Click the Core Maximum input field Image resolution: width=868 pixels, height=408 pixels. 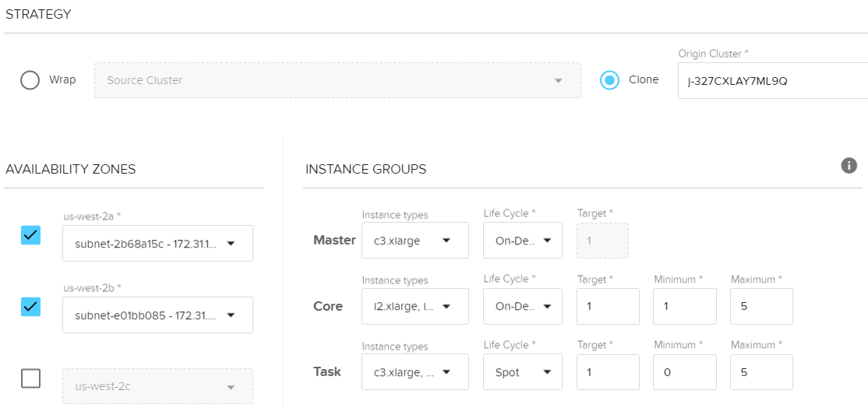[761, 307]
